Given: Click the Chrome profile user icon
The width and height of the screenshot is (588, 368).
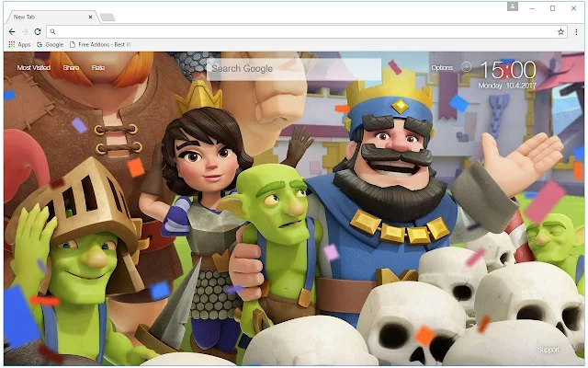Looking at the screenshot, I should 513,6.
